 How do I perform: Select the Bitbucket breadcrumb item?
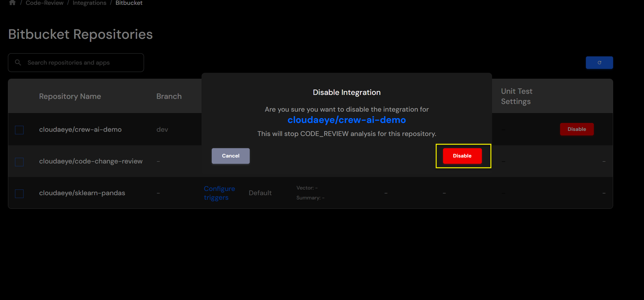pyautogui.click(x=129, y=3)
